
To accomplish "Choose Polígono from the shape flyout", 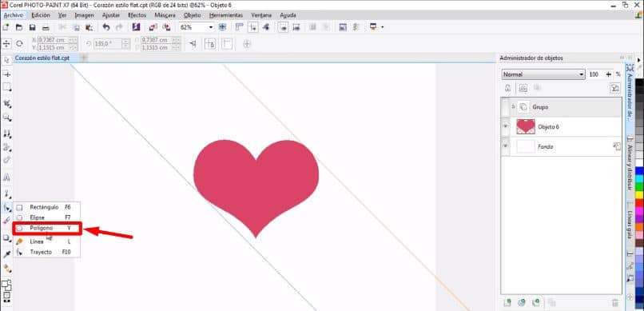I will click(48, 228).
